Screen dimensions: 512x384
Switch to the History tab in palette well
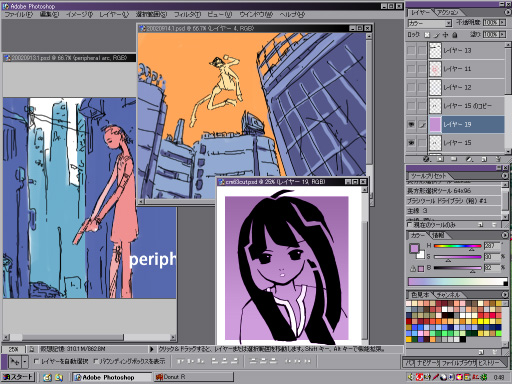(x=489, y=363)
